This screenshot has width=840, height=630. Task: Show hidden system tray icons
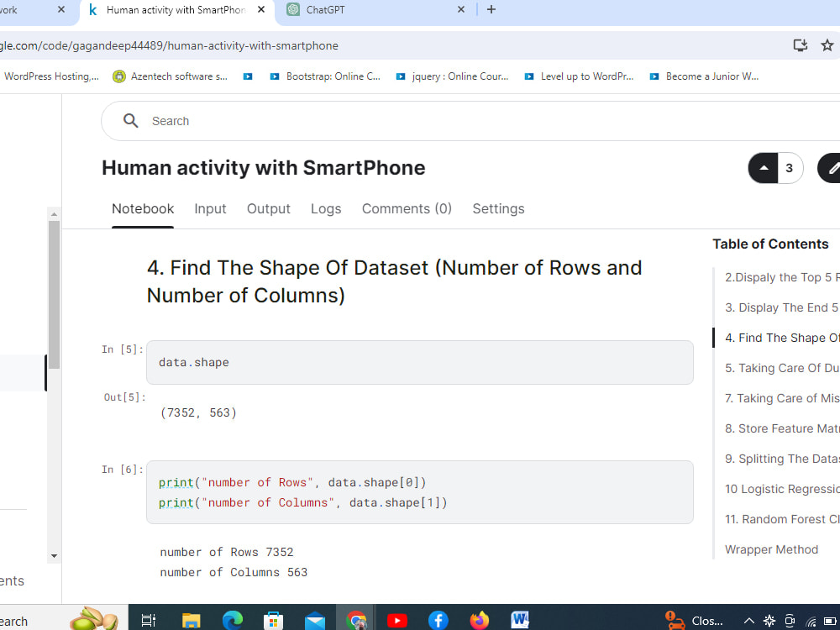point(749,621)
